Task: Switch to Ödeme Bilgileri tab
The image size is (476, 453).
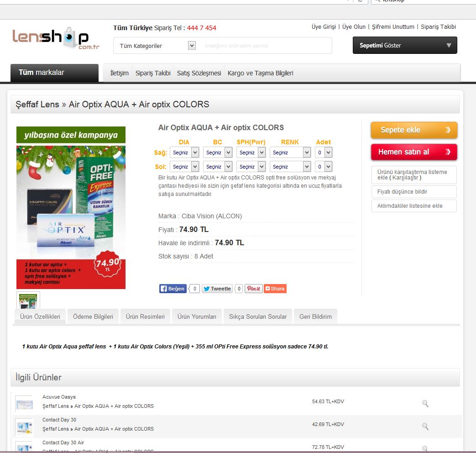Action: coord(93,316)
